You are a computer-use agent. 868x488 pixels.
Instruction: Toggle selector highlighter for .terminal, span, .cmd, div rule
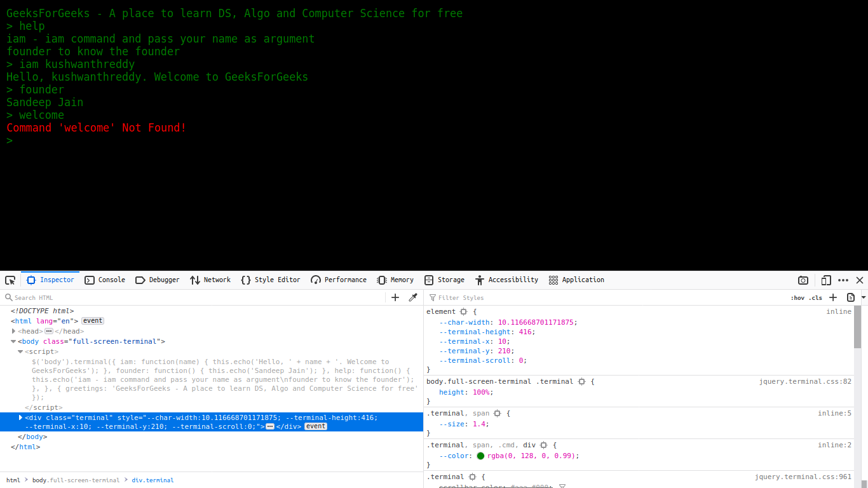[545, 445]
